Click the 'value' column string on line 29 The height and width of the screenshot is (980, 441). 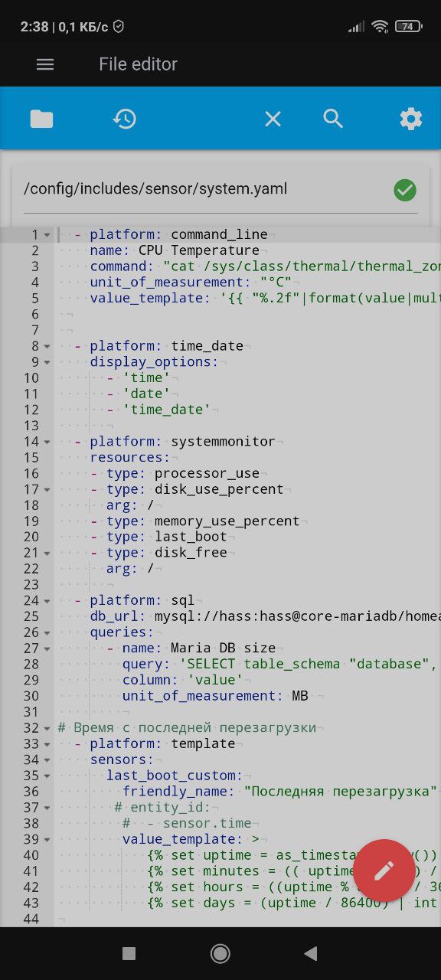pyautogui.click(x=215, y=680)
